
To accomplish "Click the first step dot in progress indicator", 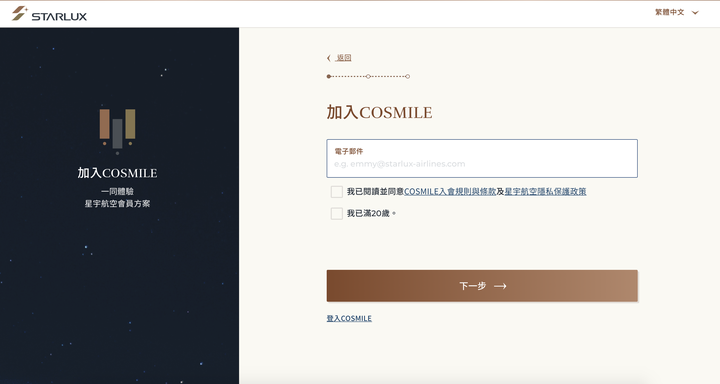I will coord(328,76).
